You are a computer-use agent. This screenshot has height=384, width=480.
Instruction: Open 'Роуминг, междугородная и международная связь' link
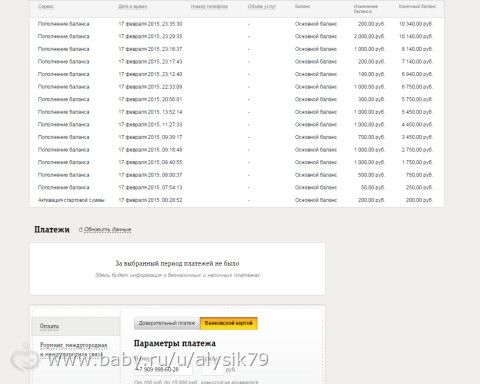point(74,349)
